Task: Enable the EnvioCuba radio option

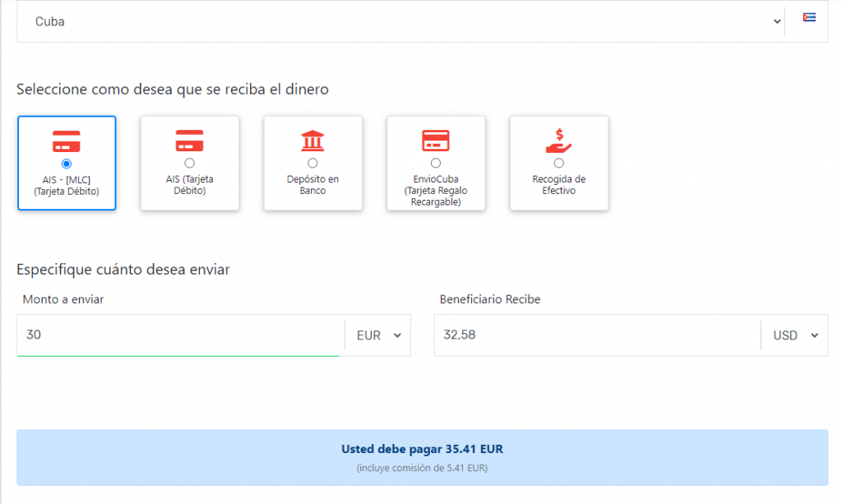Action: pos(436,163)
